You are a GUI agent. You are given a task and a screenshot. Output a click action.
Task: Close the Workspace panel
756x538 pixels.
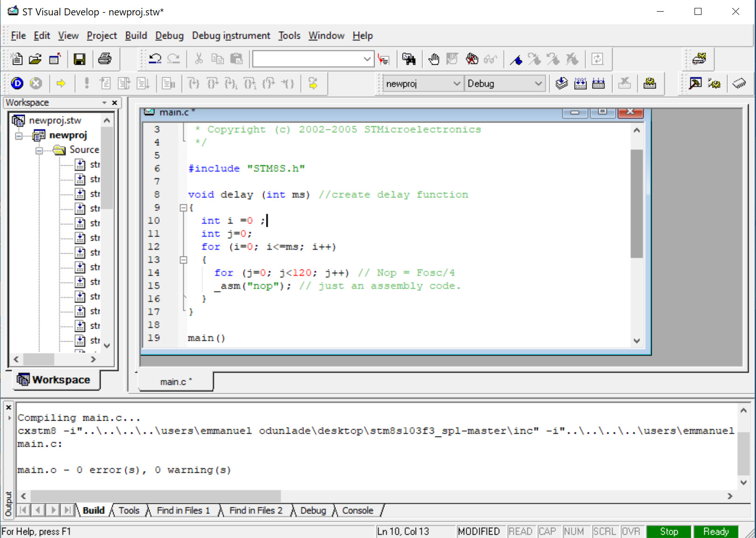click(115, 102)
